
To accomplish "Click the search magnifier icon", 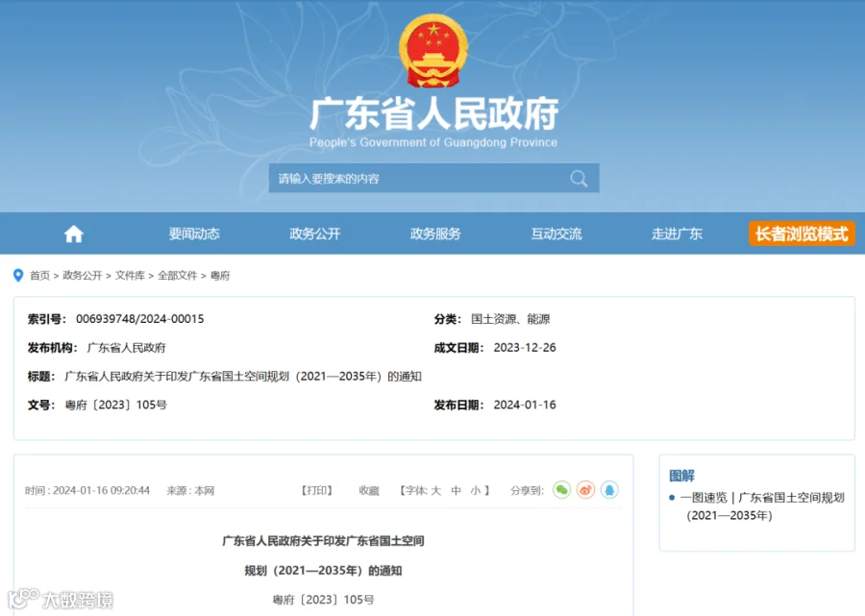I will (579, 179).
